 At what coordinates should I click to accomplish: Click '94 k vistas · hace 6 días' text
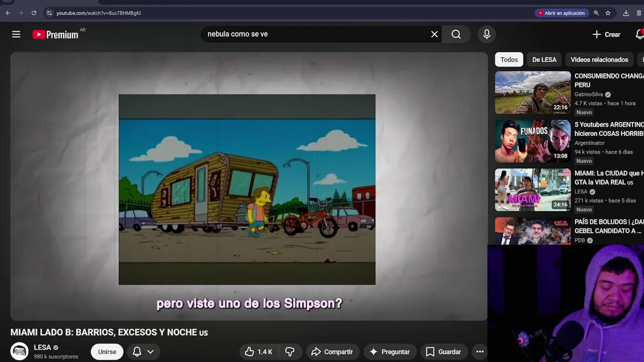click(604, 152)
